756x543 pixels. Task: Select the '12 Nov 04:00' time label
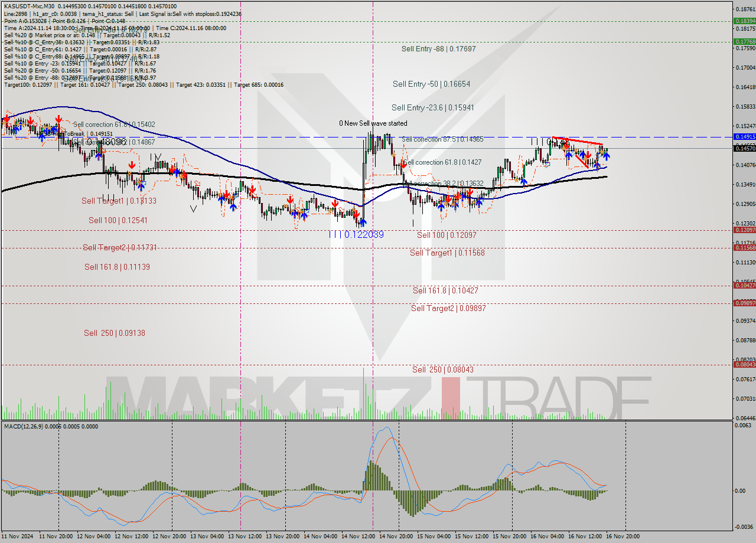click(x=93, y=537)
